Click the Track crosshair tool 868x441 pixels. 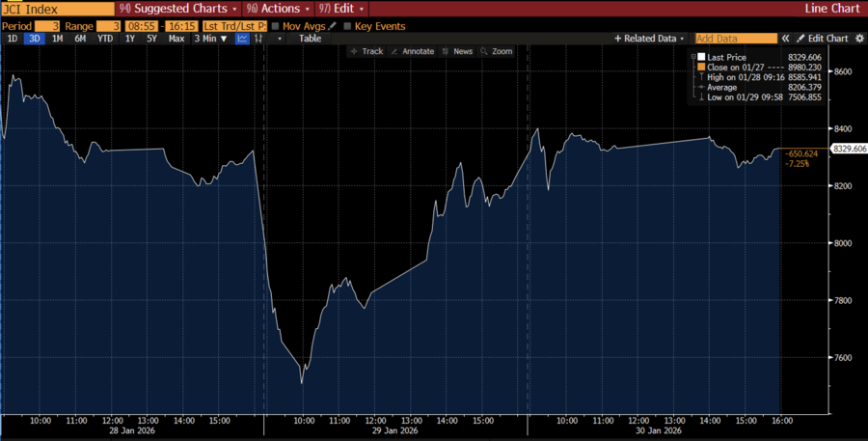tap(366, 51)
